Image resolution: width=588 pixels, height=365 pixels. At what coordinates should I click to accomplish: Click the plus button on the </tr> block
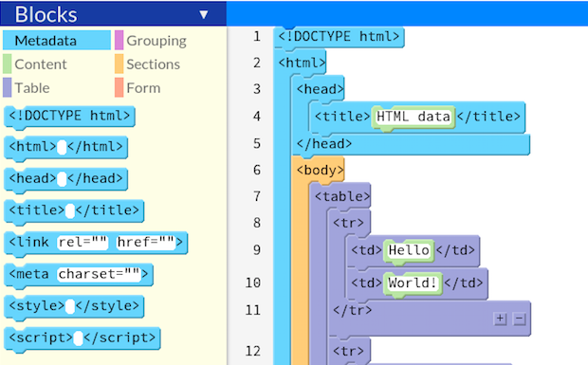[500, 319]
